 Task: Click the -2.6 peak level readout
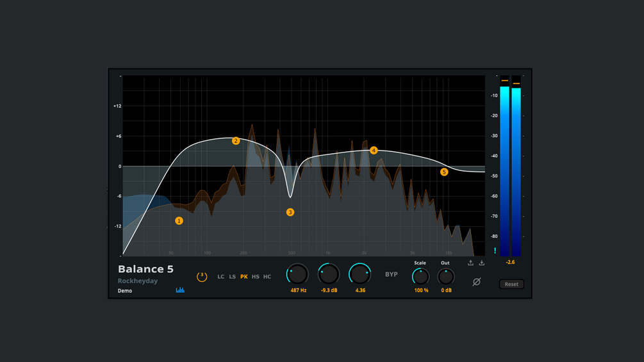pyautogui.click(x=510, y=262)
